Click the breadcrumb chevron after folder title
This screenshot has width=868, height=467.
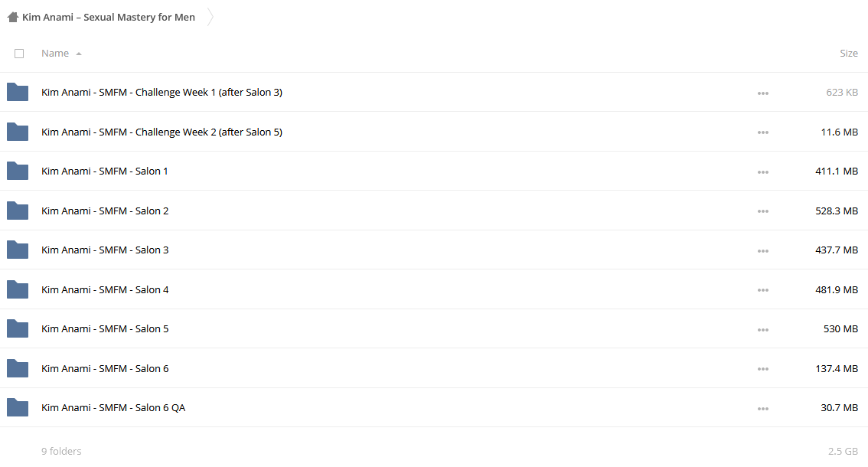(x=210, y=17)
